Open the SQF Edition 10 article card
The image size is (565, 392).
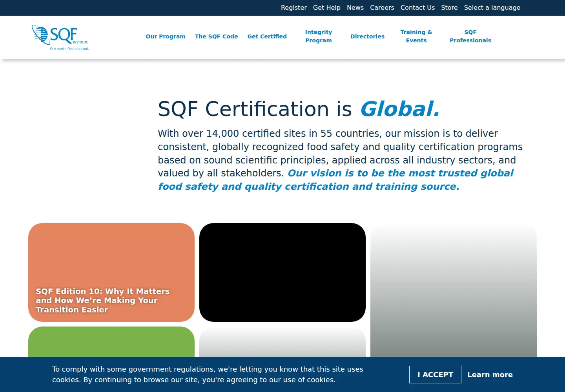point(111,272)
